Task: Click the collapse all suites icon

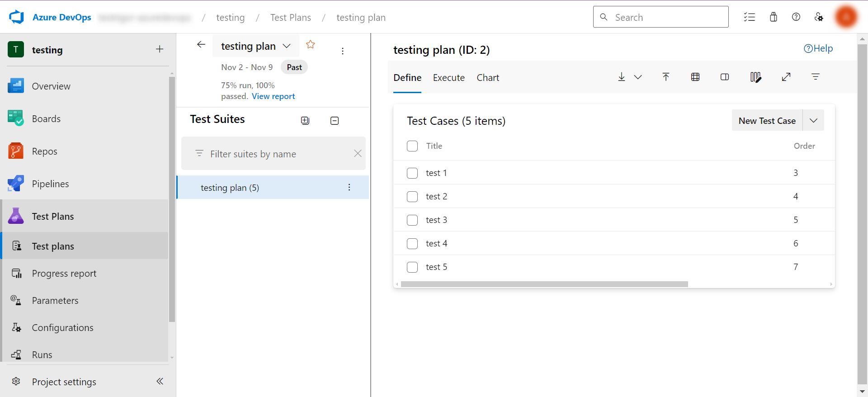Action: tap(335, 121)
